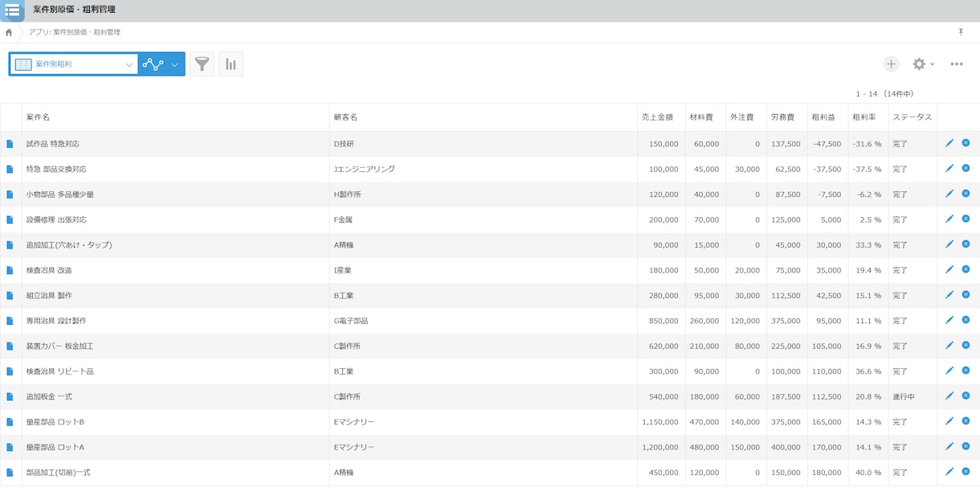Screen dimensions: 980x488
Task: Pin the breadcrumb bar with pin icon
Action: [961, 32]
